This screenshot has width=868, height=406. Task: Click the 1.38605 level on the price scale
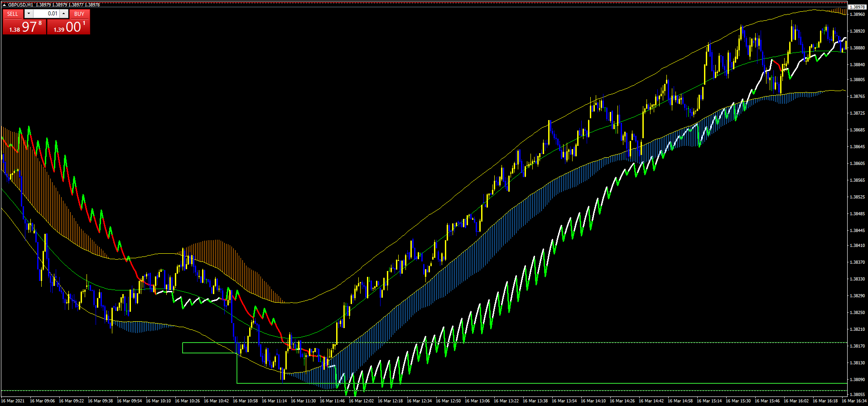[x=857, y=164]
